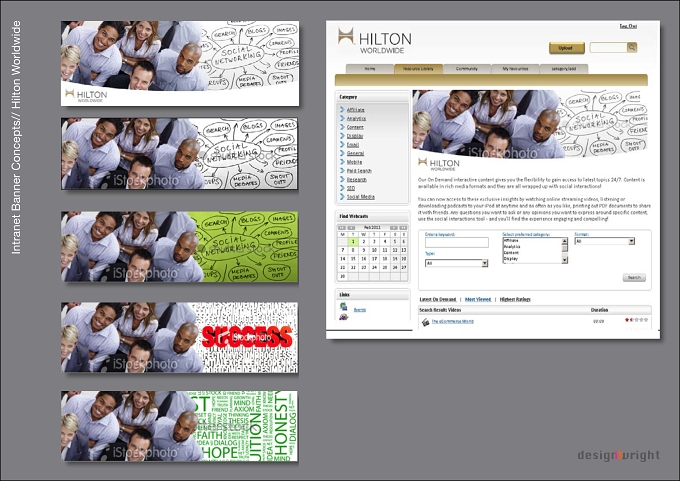Select Analytics in the Category list
This screenshot has height=481, width=680.
(356, 118)
